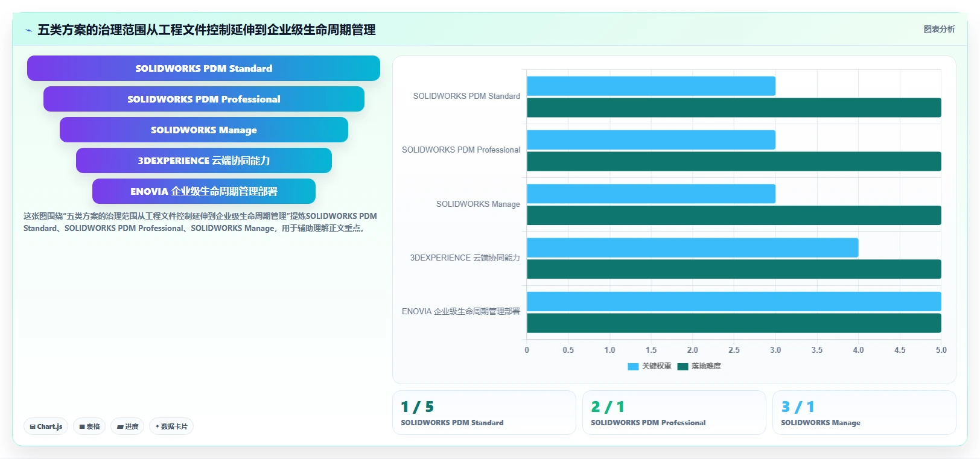The width and height of the screenshot is (980, 459).
Task: Click the 2.5 x-axis tick value
Action: [x=734, y=350]
